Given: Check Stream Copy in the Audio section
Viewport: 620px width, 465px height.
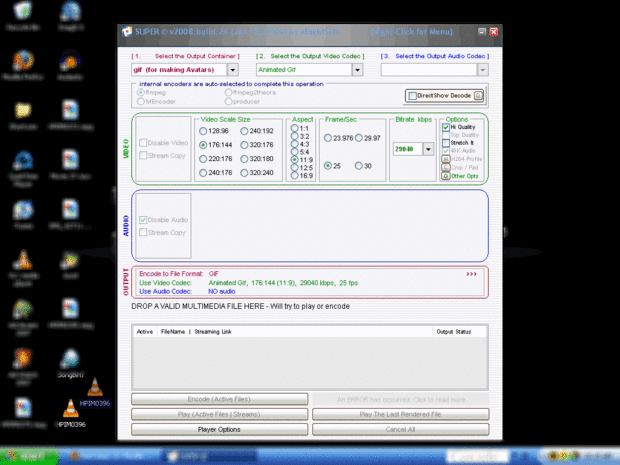Looking at the screenshot, I should [143, 232].
